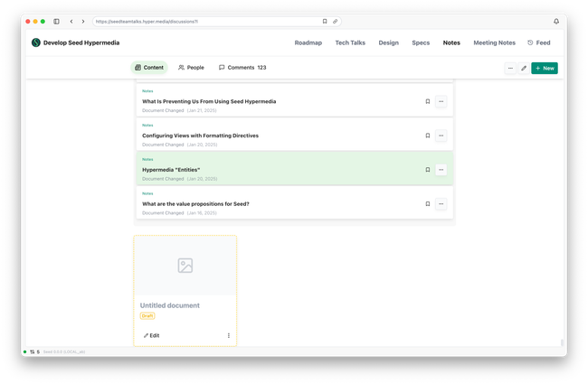Bookmark 'What Is Preventing Us' note
588x384 pixels.
point(428,101)
